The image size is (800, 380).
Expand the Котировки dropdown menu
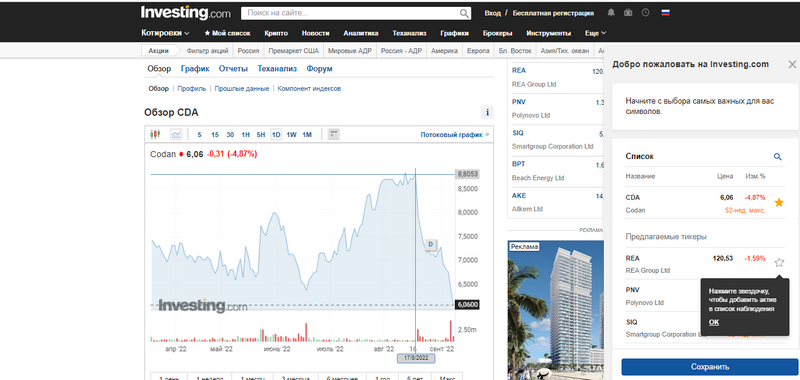pos(165,33)
